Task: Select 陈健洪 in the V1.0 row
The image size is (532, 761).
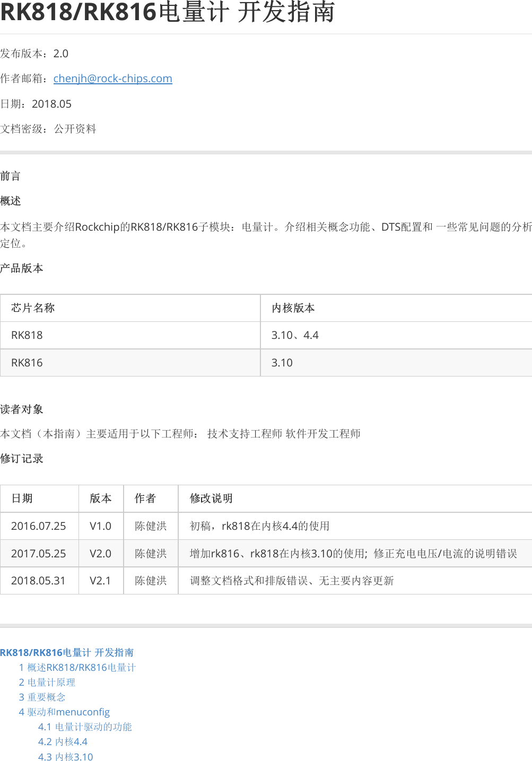Action: pyautogui.click(x=151, y=526)
